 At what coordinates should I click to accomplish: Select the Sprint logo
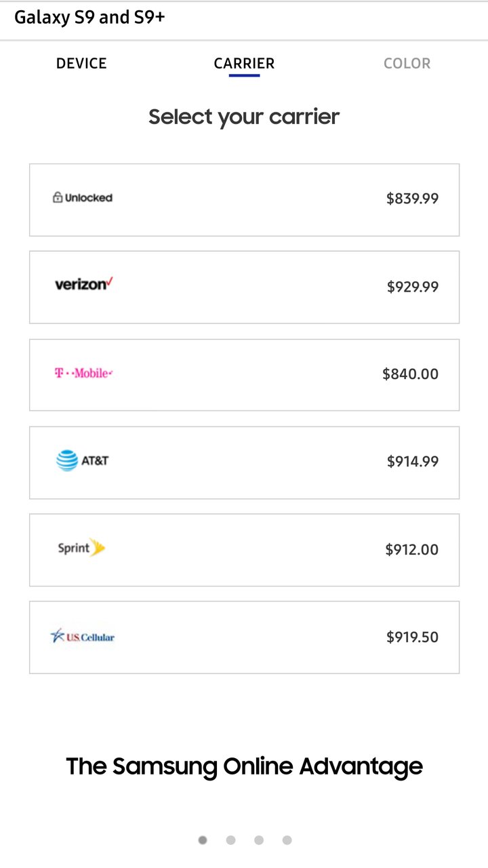click(81, 548)
